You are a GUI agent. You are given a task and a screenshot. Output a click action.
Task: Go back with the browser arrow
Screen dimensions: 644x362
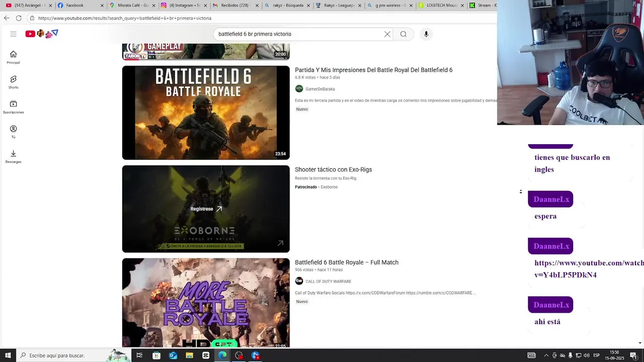(6, 18)
